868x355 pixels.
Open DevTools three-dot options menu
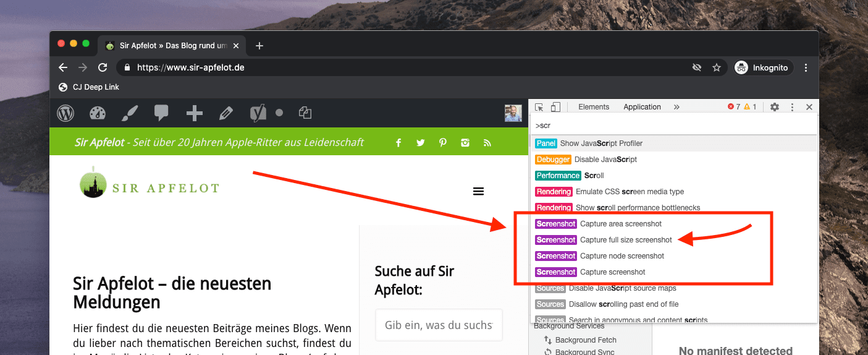792,107
